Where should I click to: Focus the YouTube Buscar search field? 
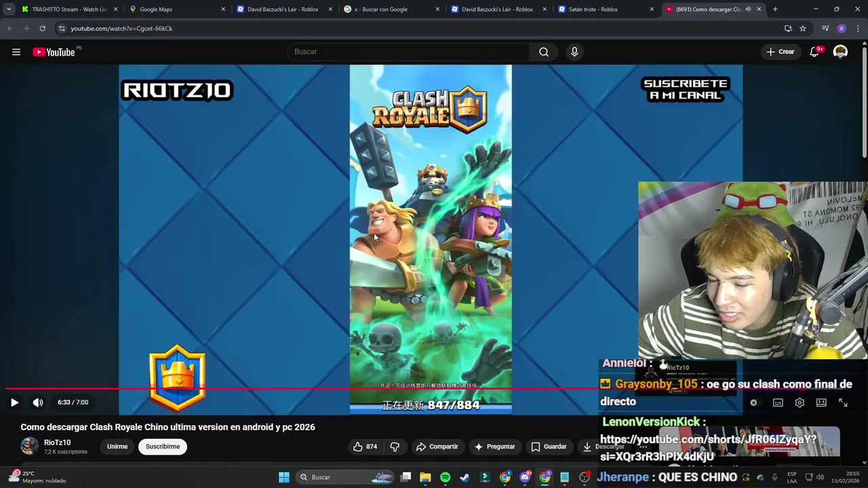pyautogui.click(x=409, y=52)
